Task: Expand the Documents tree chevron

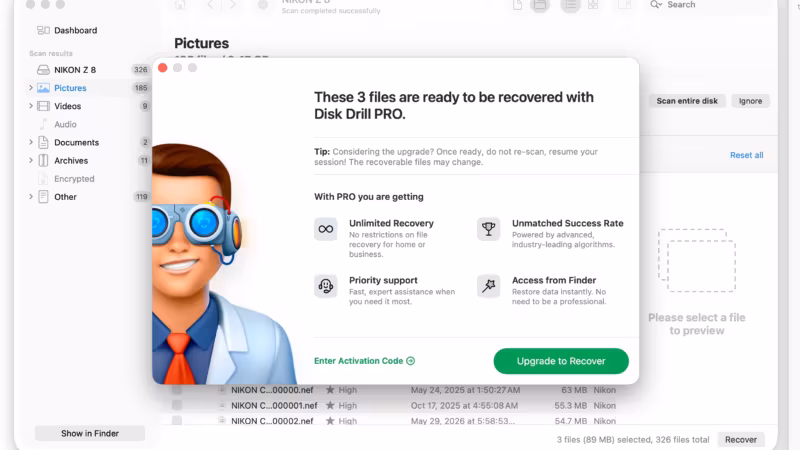Action: coord(31,142)
